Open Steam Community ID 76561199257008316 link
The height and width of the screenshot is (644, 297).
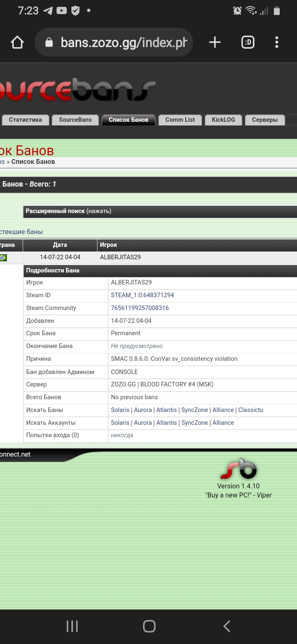140,308
